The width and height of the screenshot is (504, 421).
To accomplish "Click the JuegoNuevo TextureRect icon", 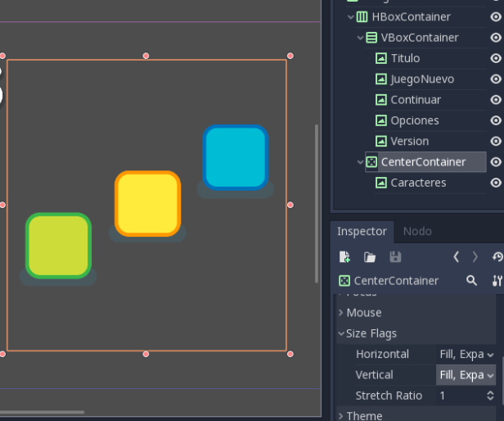I will (x=381, y=79).
